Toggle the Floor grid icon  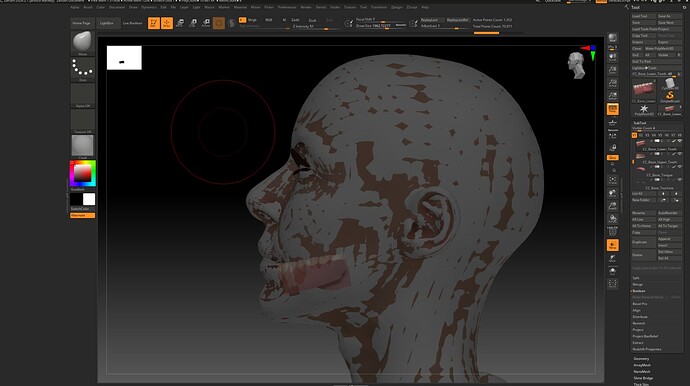point(612,122)
